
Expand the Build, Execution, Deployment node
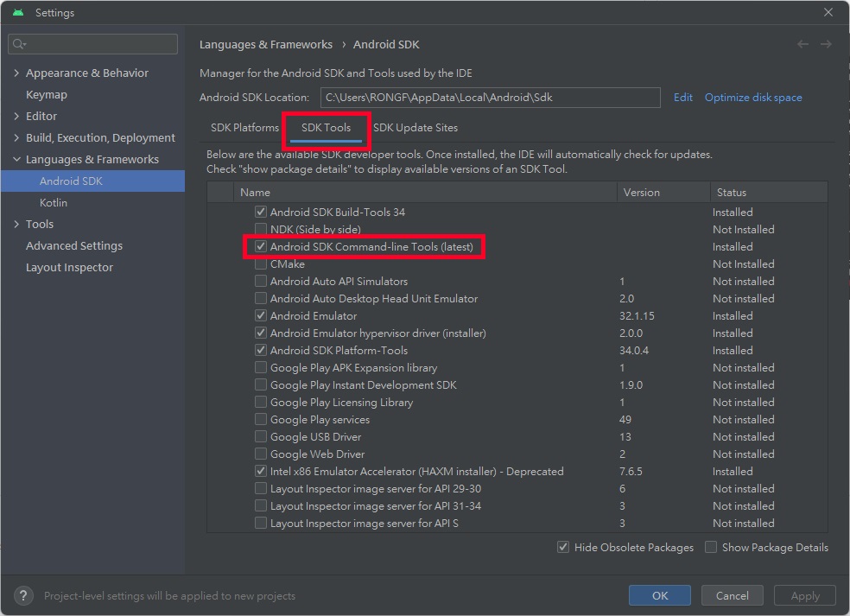16,137
